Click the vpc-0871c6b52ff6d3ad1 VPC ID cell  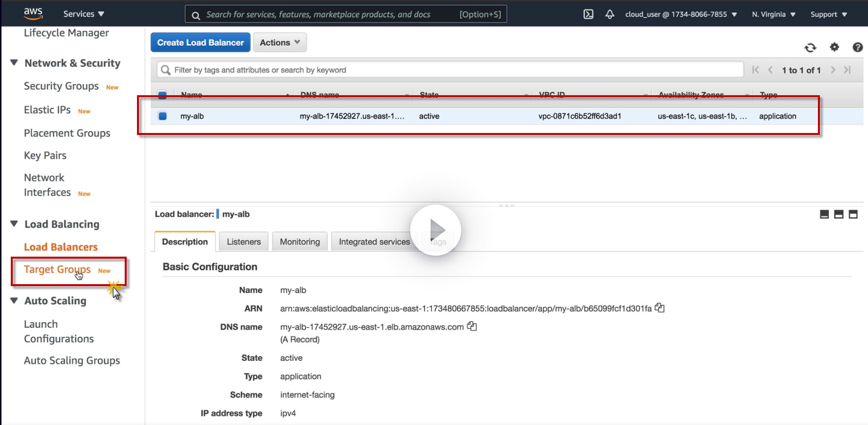coord(580,116)
